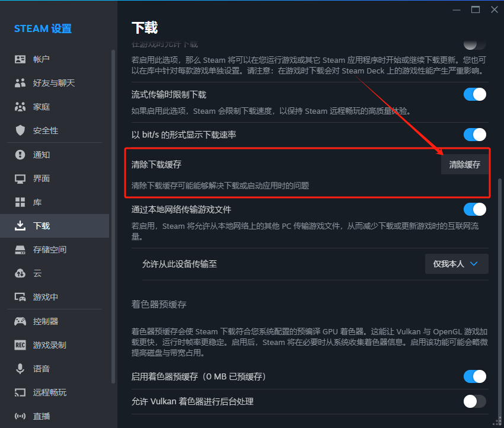Toggle 通过本地网络传输游戏文件 switch
Viewport: 504px width, 428px height.
[x=475, y=209]
